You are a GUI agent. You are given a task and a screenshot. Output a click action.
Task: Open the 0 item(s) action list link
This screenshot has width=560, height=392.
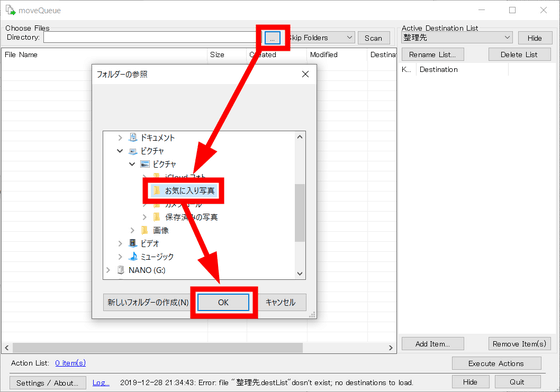(70, 363)
